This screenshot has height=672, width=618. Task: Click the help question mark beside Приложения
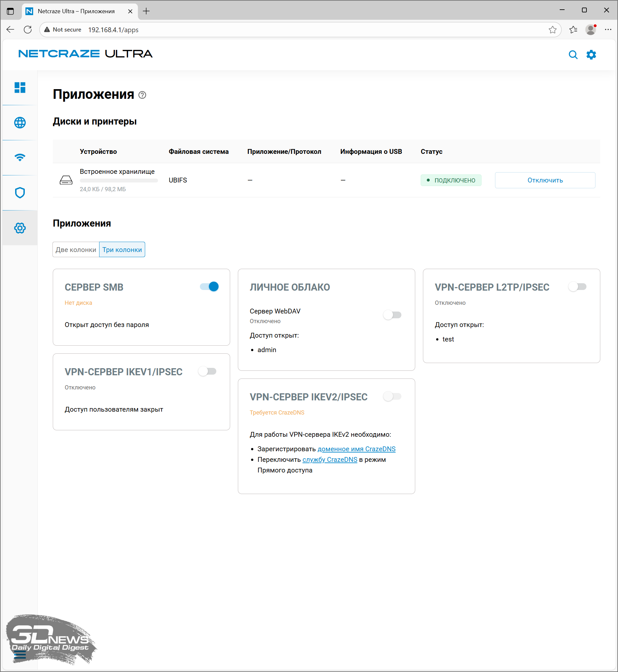click(x=142, y=95)
